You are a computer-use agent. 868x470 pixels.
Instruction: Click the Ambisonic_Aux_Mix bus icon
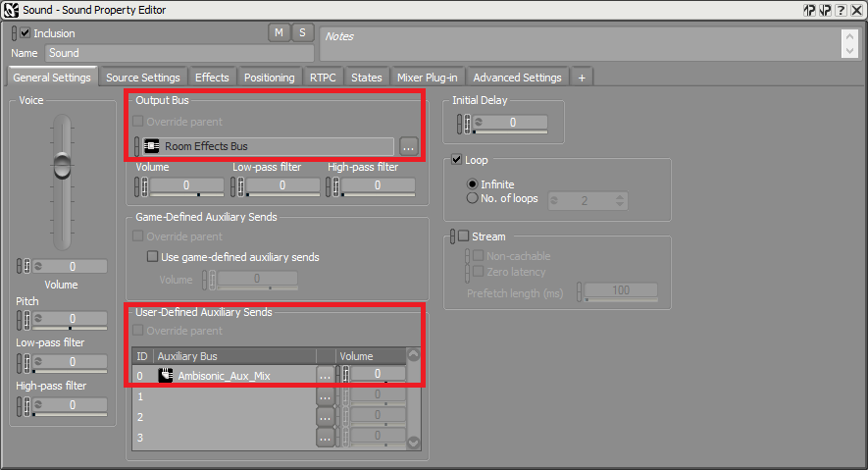coord(166,375)
